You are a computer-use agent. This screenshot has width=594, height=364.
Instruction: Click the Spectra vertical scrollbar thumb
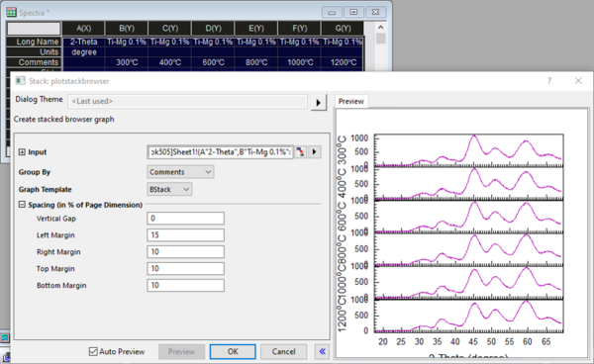(381, 39)
